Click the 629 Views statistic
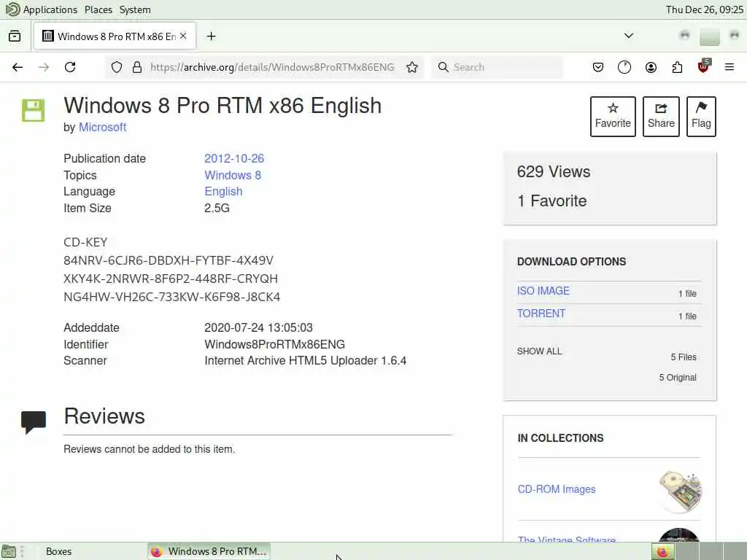This screenshot has height=560, width=747. pos(553,172)
